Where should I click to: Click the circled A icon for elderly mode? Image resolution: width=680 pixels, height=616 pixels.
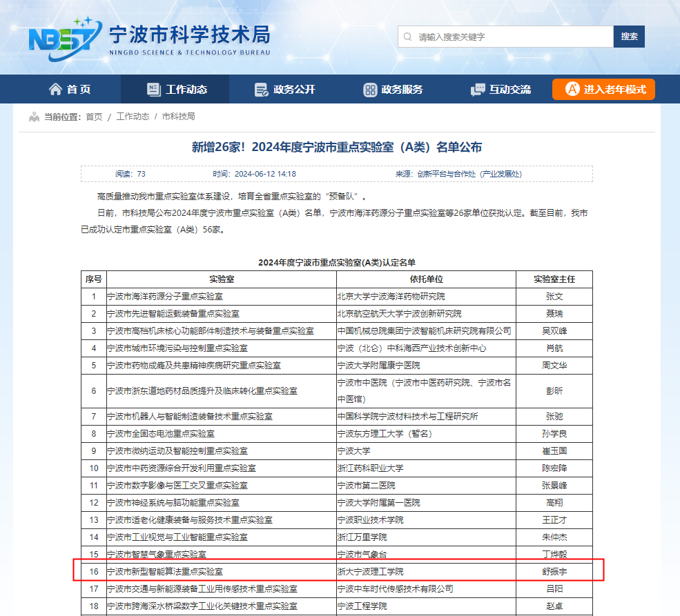point(572,89)
